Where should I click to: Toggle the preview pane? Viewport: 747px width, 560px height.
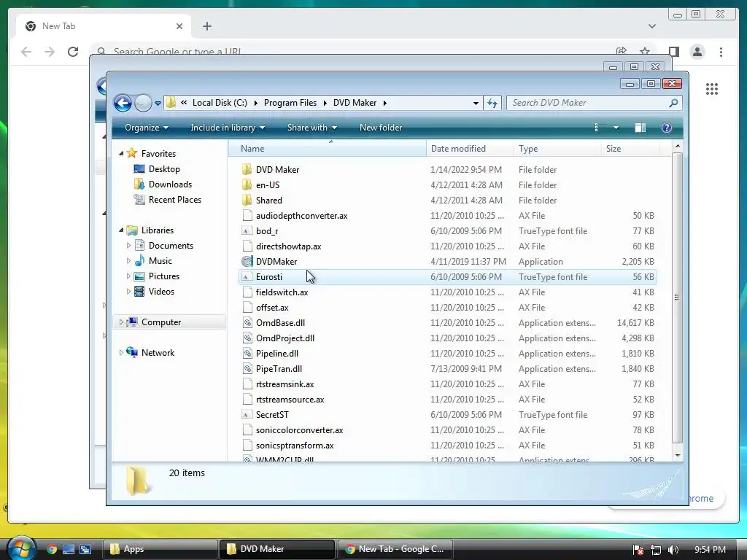[640, 128]
